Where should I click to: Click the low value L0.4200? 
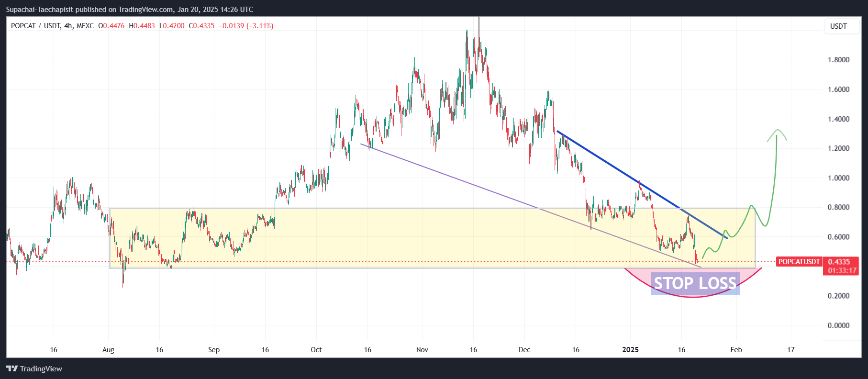[x=172, y=26]
